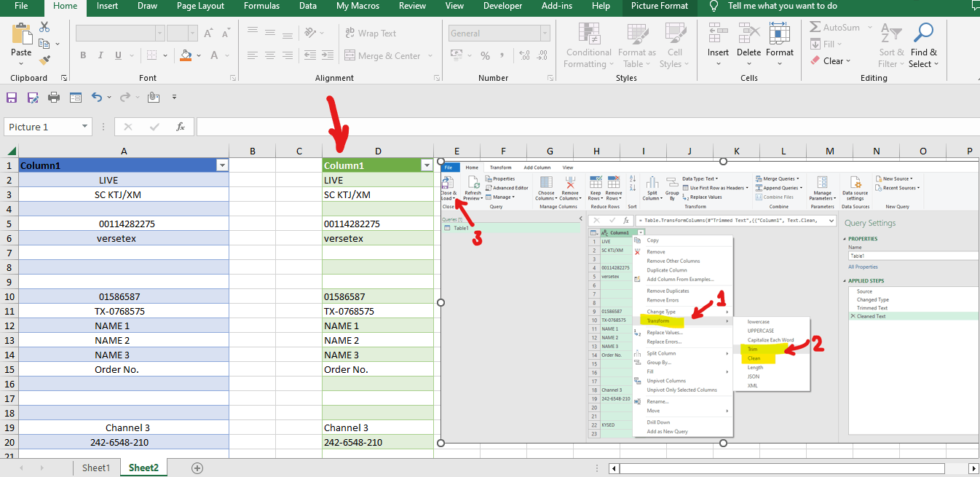Screen dimensions: 980x477
Task: Cut selection with the scissors icon
Action: click(44, 27)
